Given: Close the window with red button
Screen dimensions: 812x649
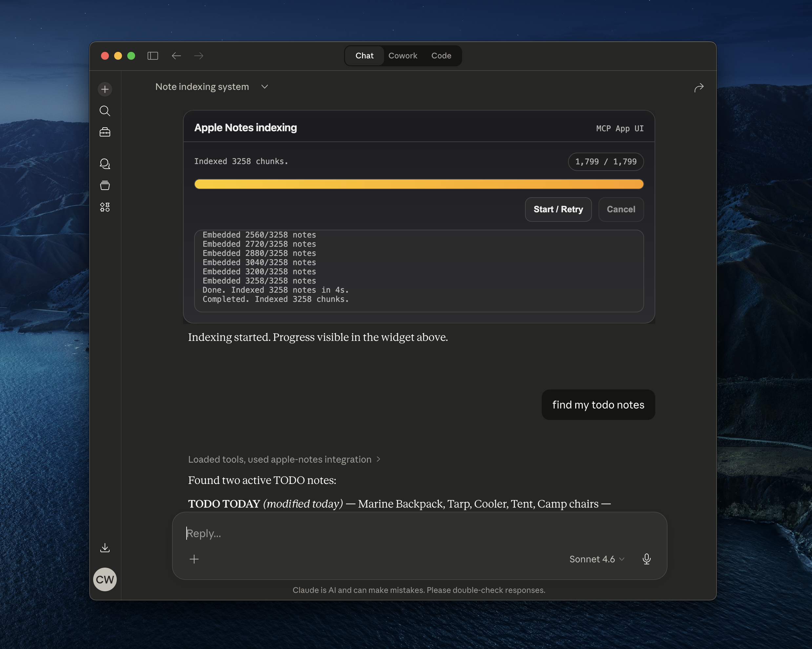Looking at the screenshot, I should pyautogui.click(x=105, y=56).
